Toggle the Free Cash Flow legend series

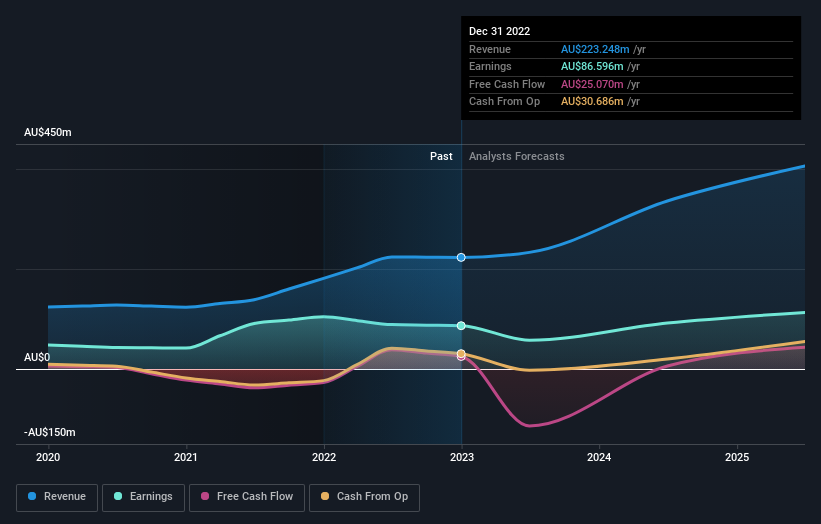tap(247, 497)
